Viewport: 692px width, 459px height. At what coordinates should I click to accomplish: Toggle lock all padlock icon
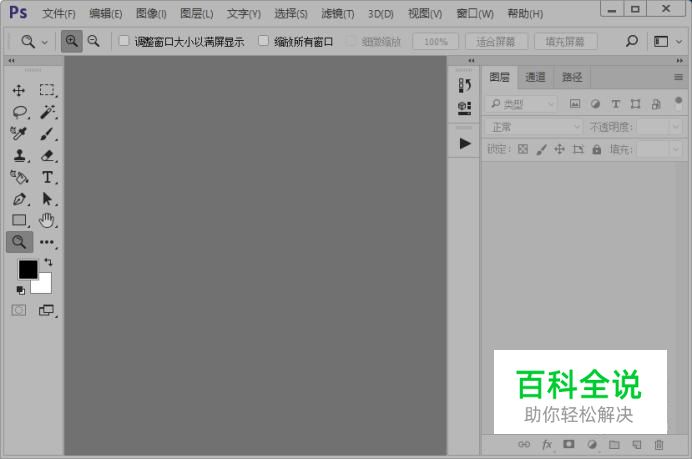597,149
